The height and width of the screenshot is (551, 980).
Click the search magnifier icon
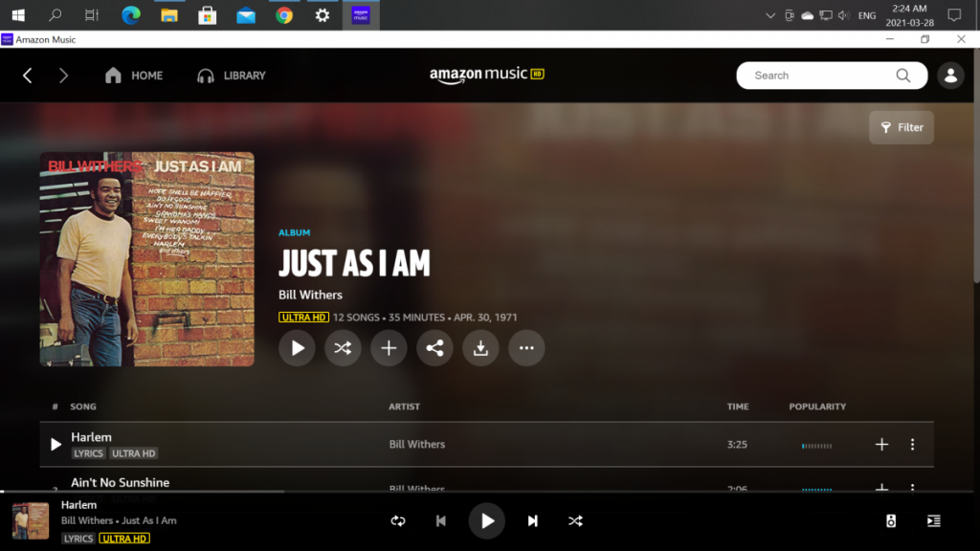coord(903,76)
